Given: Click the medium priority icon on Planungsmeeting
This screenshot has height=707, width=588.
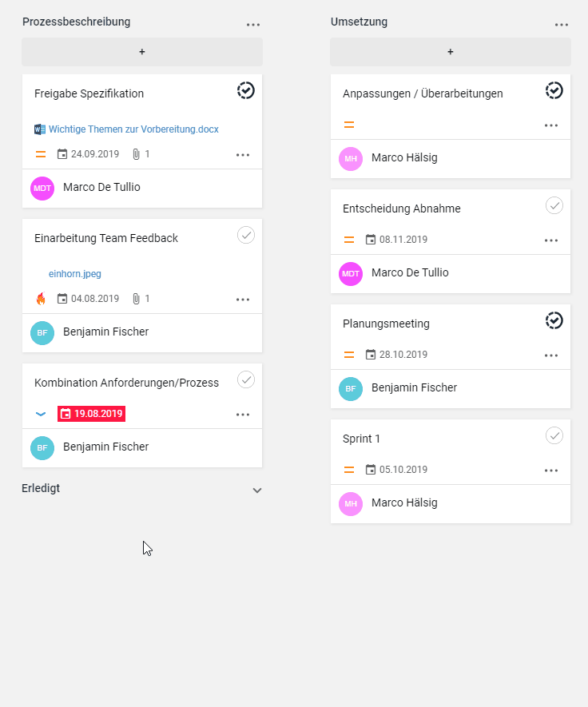Looking at the screenshot, I should 349,355.
